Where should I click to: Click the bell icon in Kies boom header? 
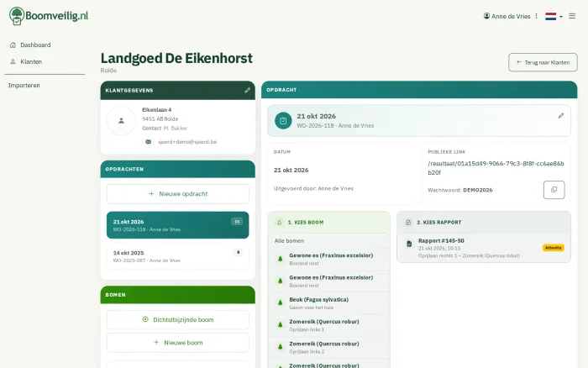pyautogui.click(x=280, y=223)
